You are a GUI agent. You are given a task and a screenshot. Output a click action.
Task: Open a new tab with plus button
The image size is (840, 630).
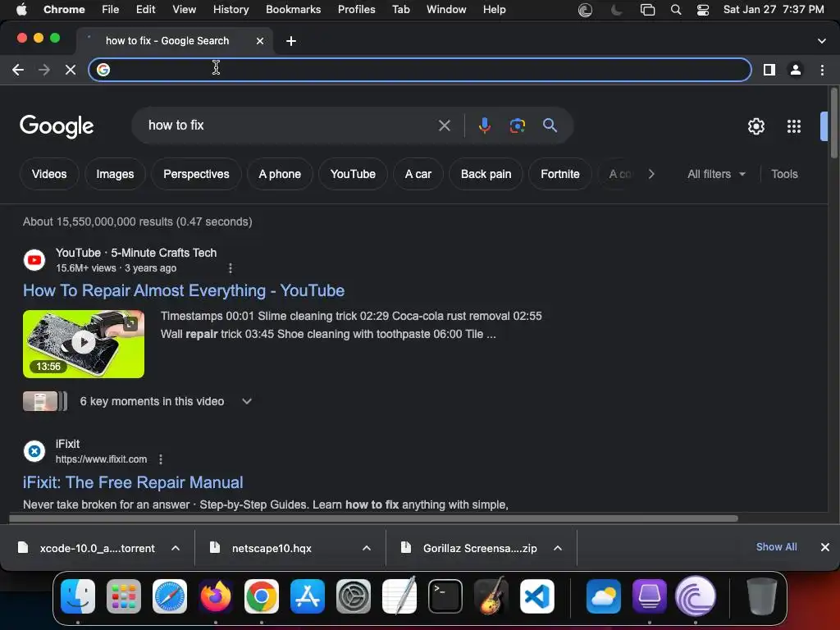tap(291, 41)
